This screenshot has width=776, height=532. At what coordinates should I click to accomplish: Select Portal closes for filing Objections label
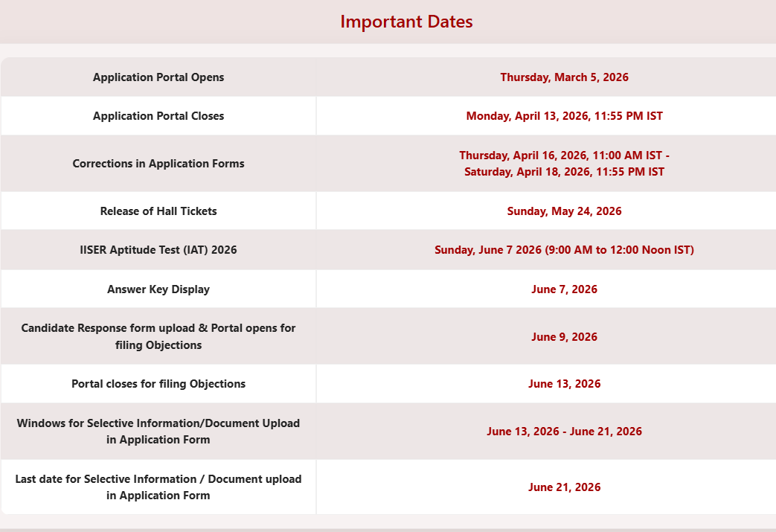point(158,383)
